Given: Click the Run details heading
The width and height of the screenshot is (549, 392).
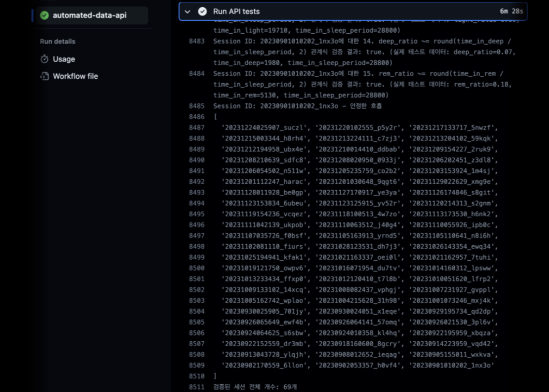Looking at the screenshot, I should [x=58, y=41].
